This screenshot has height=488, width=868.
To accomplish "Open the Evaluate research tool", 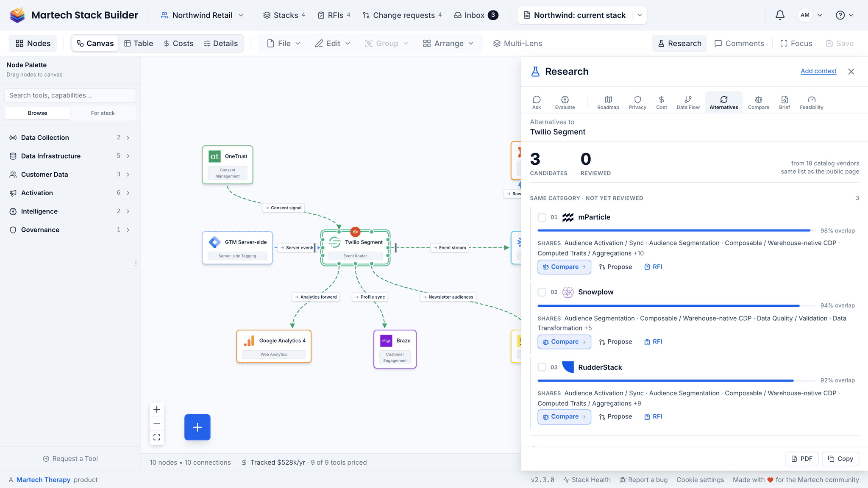I will (x=565, y=102).
